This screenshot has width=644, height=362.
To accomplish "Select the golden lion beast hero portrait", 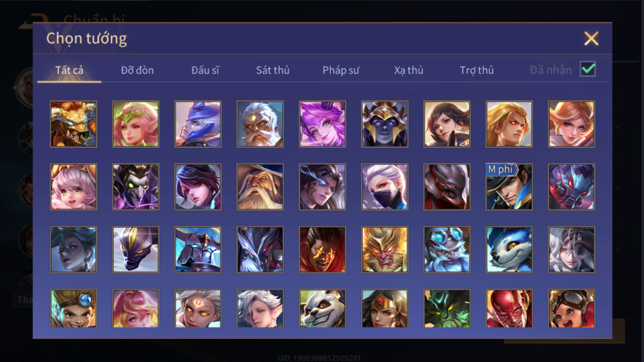I will click(x=73, y=124).
